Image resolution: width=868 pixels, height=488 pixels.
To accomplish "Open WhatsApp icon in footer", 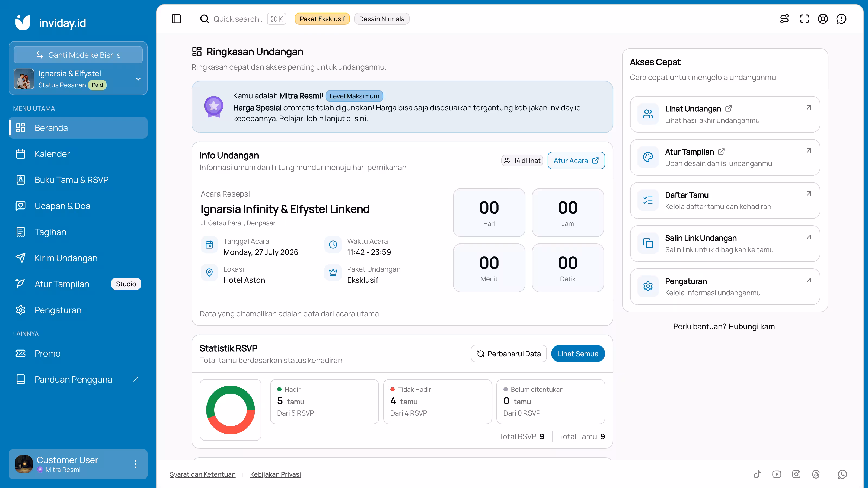I will click(x=843, y=474).
